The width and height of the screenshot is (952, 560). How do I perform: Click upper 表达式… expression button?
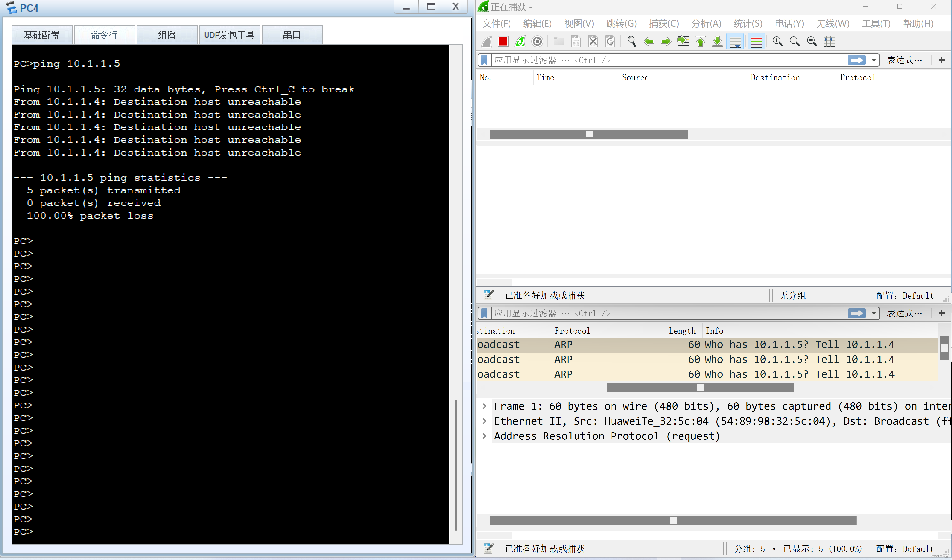tap(904, 60)
